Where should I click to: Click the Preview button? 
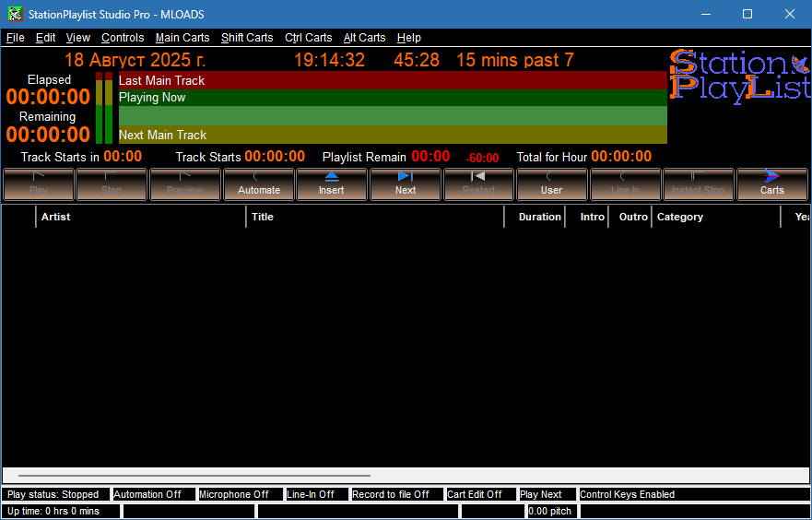tap(185, 184)
